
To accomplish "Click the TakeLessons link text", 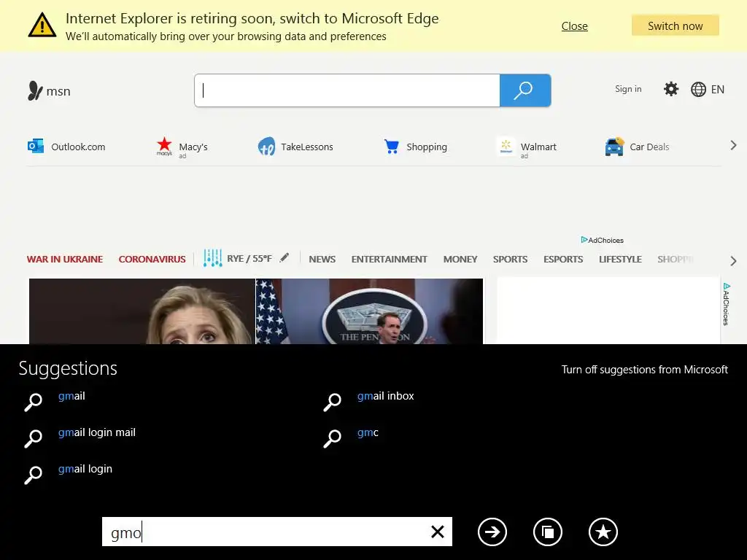I will (307, 147).
